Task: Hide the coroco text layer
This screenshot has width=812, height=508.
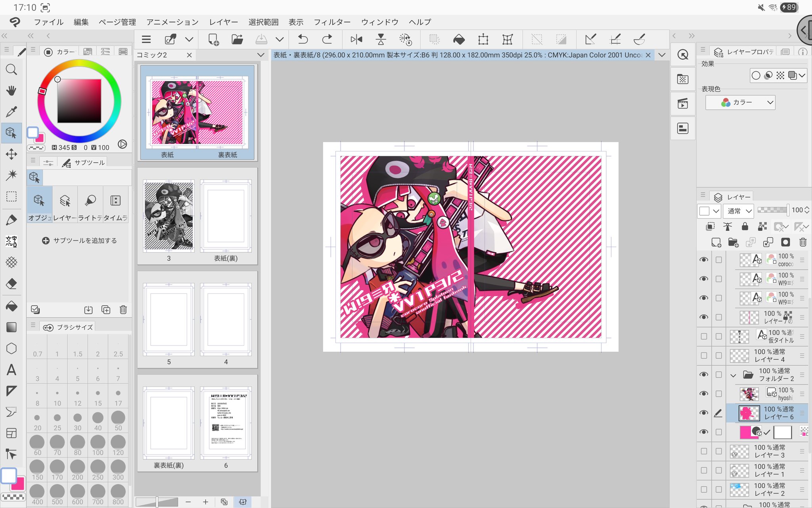Action: click(x=704, y=260)
